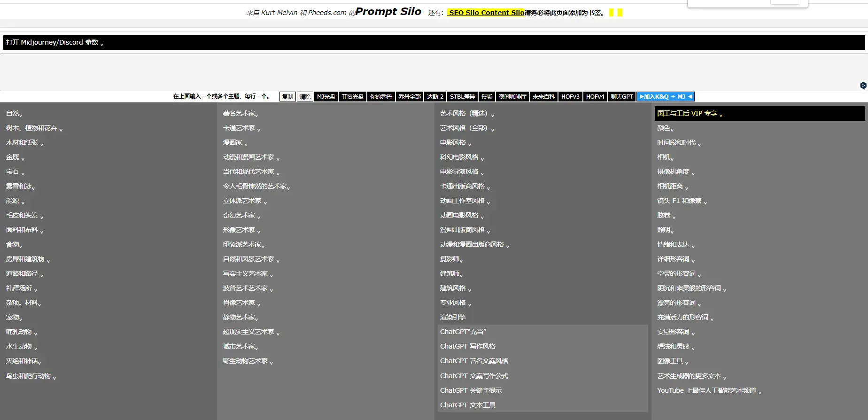Click the 未来百科 toolbar item
Image resolution: width=868 pixels, height=420 pixels.
543,97
